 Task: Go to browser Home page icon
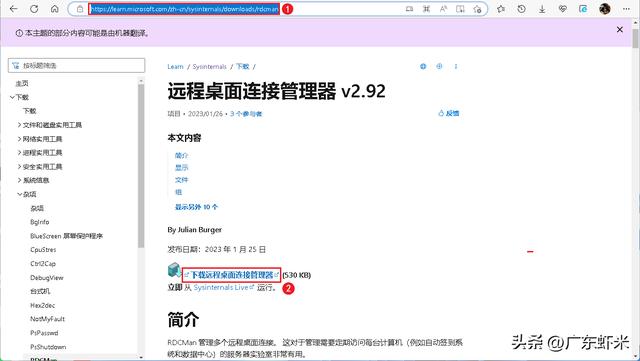pos(55,9)
